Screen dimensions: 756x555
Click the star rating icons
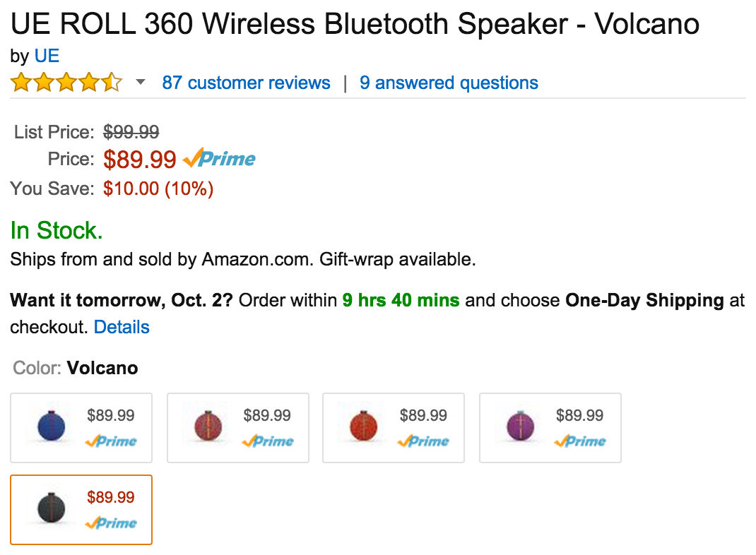click(66, 83)
